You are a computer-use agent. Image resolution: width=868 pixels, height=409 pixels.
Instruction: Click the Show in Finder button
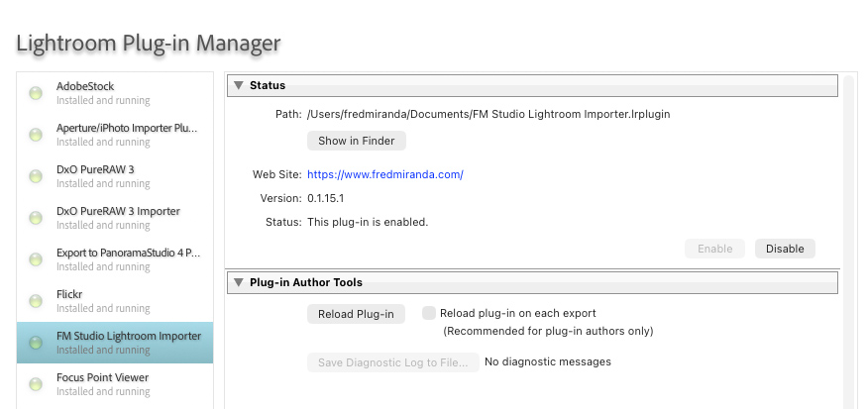(357, 141)
